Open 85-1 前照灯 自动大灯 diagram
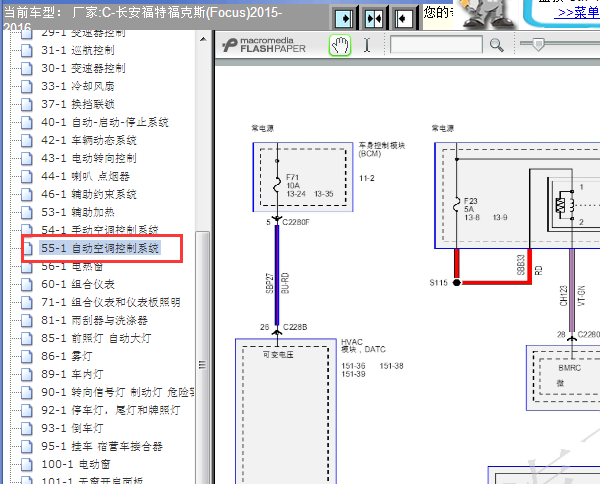 coord(96,338)
